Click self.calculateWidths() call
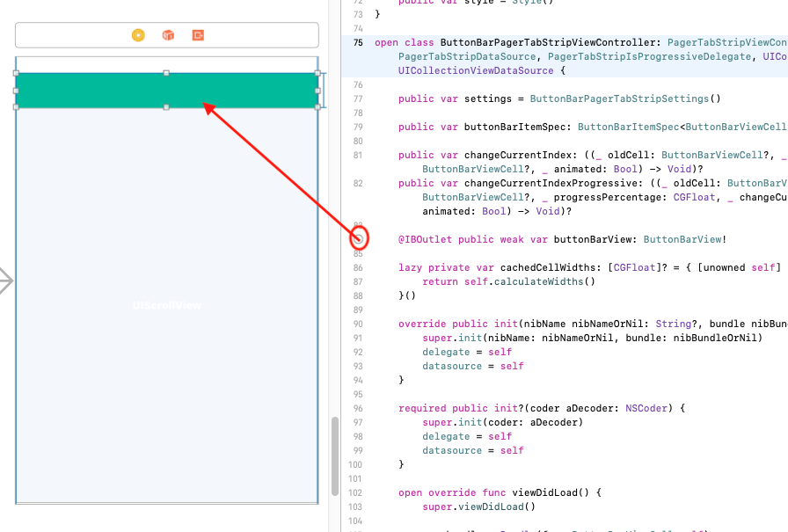 tap(529, 281)
